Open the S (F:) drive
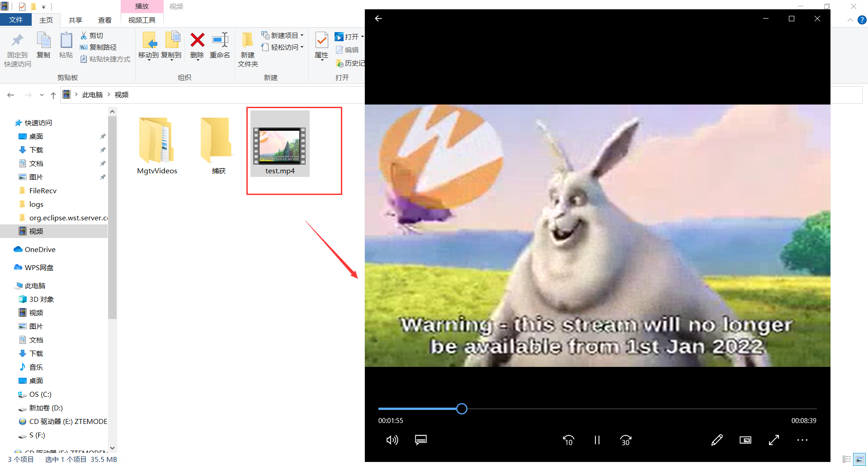This screenshot has height=466, width=868. (37, 435)
